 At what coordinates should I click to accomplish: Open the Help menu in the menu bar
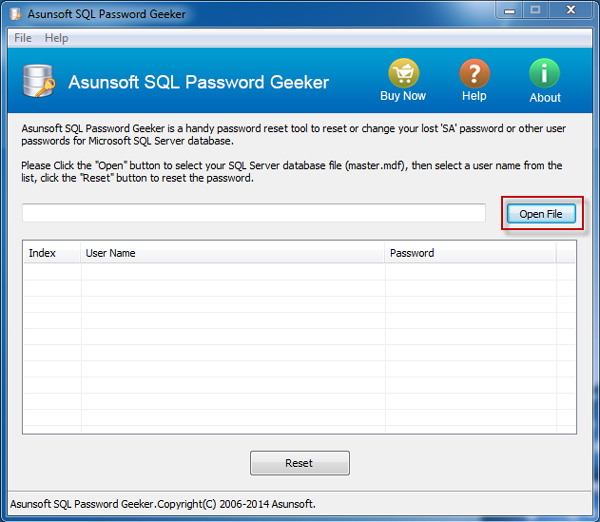tap(56, 38)
